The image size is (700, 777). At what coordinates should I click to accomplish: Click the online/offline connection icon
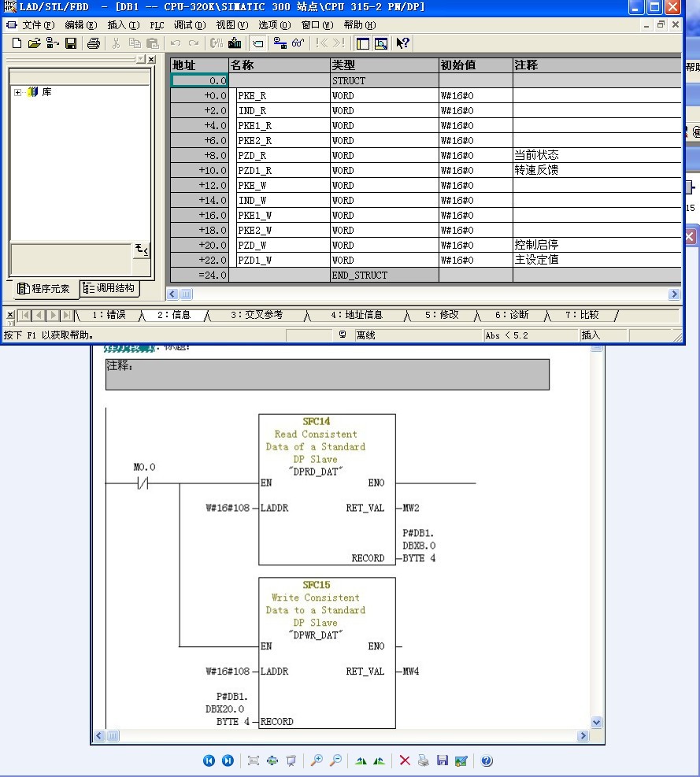(x=280, y=43)
